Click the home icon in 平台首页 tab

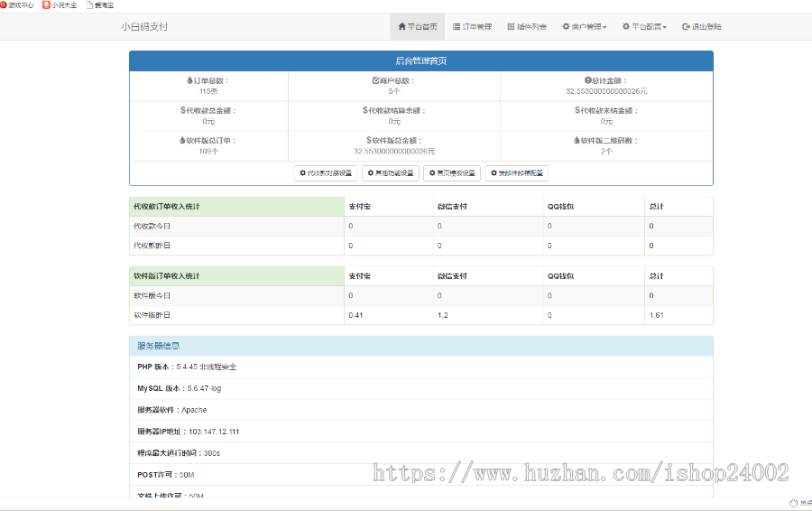tap(402, 27)
